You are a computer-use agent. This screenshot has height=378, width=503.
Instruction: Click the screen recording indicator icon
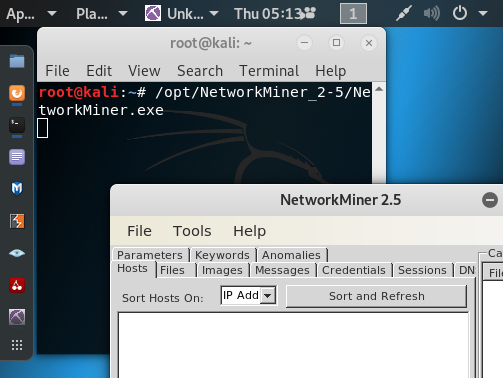pos(309,13)
